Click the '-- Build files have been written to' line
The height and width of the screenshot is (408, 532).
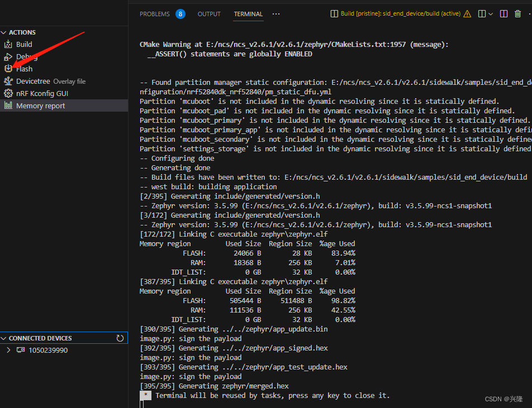[334, 177]
